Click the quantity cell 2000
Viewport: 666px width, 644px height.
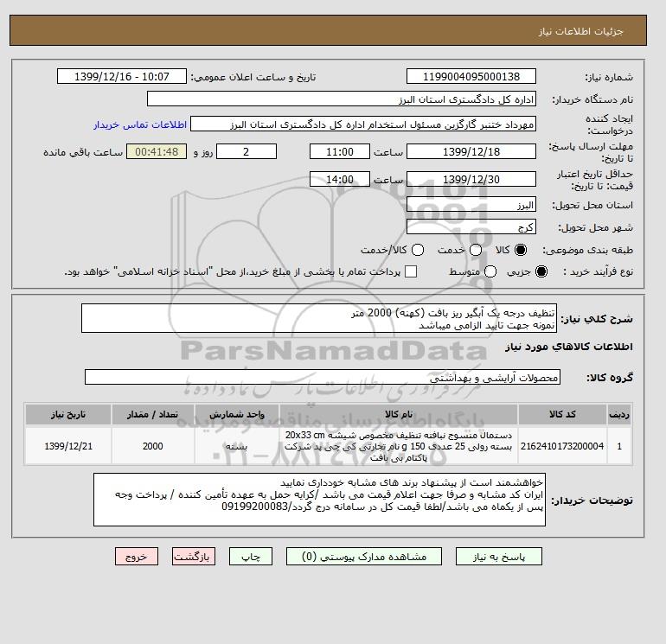pyautogui.click(x=153, y=446)
